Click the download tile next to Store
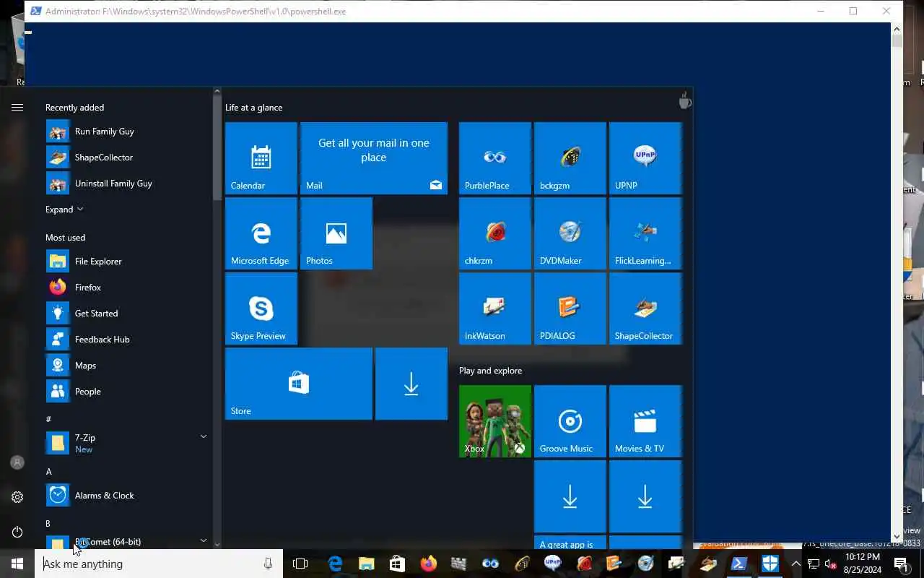 [x=411, y=384]
